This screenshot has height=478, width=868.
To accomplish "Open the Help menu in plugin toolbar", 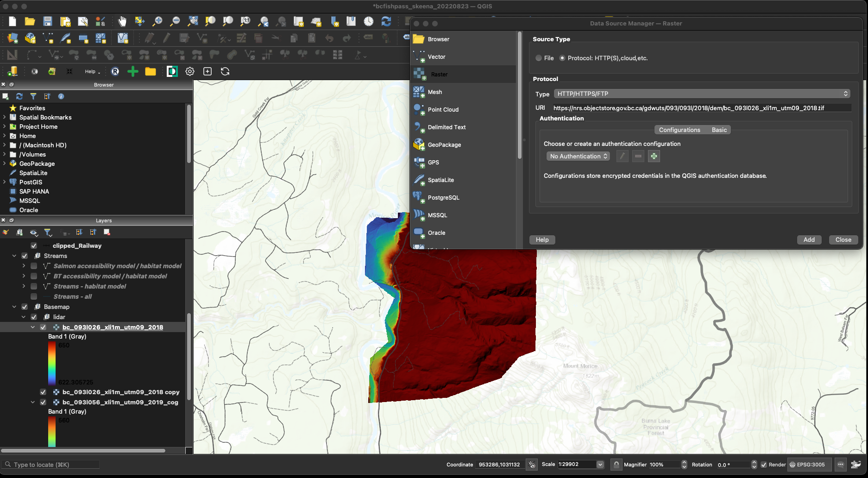I will pos(92,71).
